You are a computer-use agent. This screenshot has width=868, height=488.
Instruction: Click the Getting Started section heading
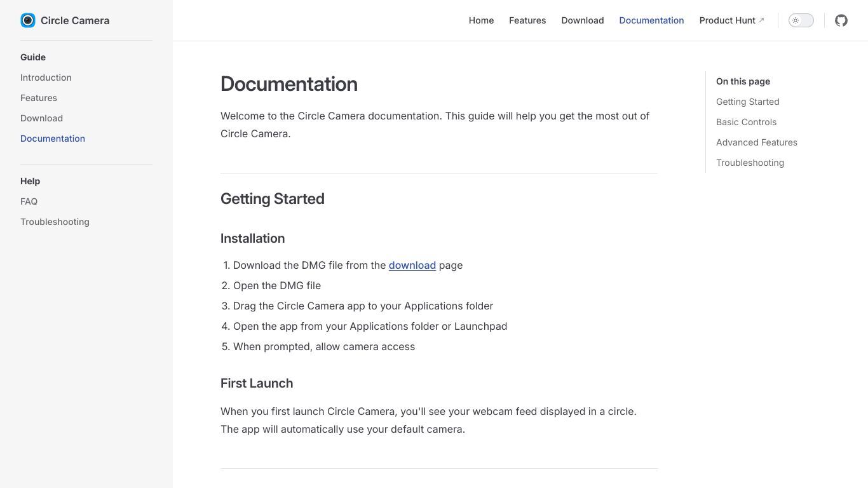273,199
